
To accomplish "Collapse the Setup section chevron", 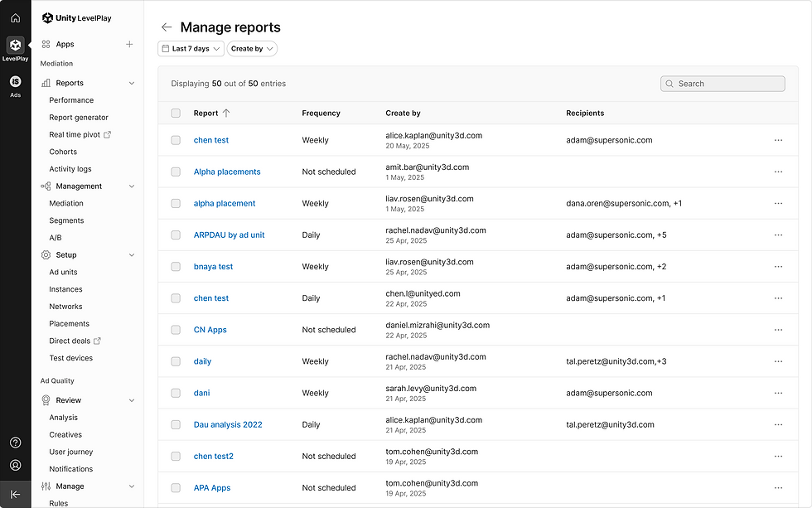I will tap(132, 254).
